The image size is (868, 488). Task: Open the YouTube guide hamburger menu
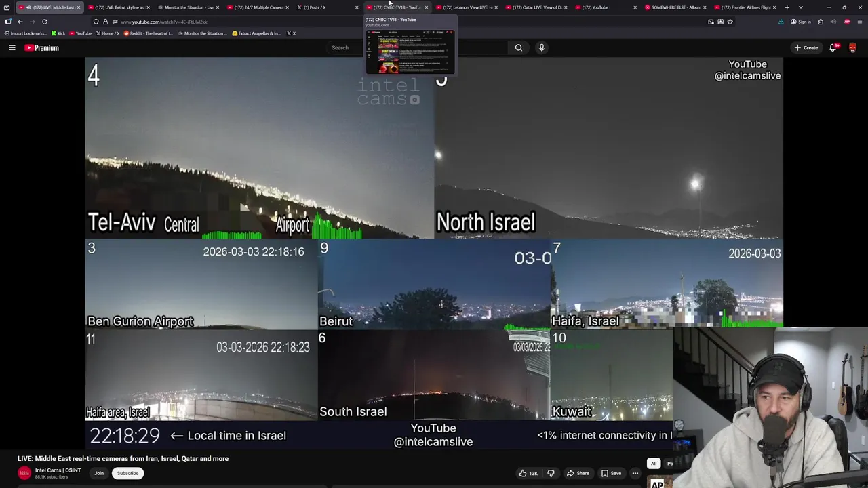click(x=12, y=47)
